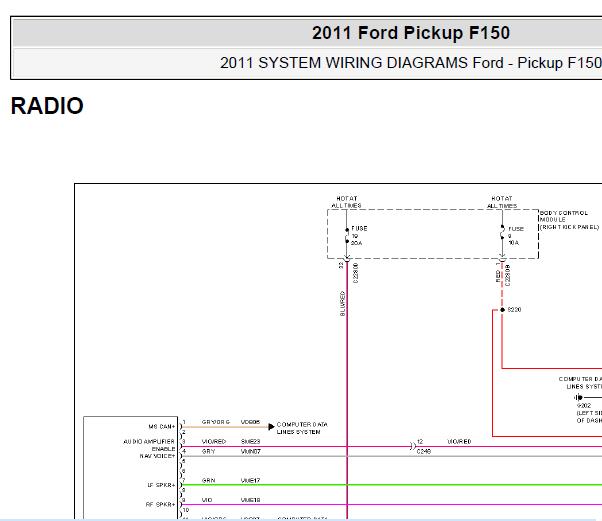Click the C240 connector symbol on the wire
Image resolution: width=602 pixels, height=521 pixels.
(x=413, y=446)
